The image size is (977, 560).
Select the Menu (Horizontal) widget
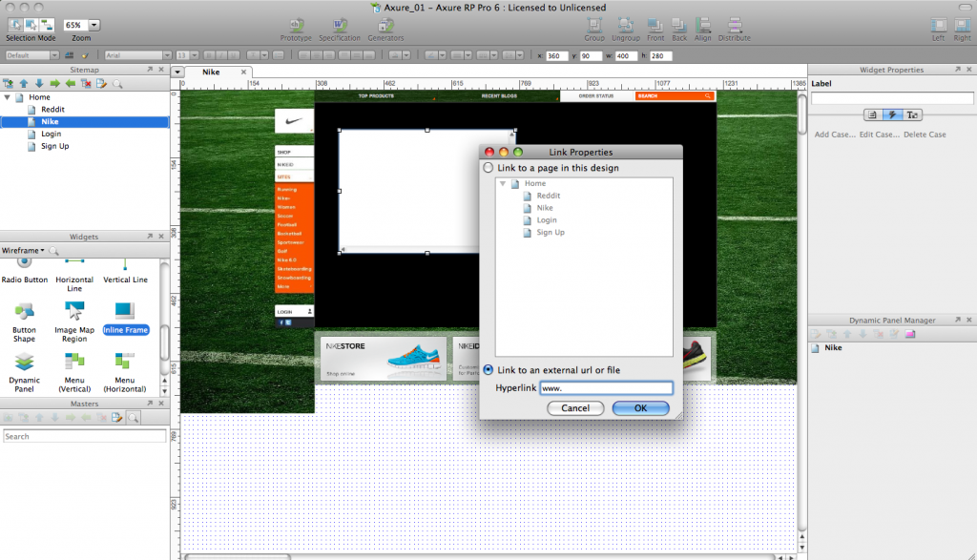coord(125,372)
